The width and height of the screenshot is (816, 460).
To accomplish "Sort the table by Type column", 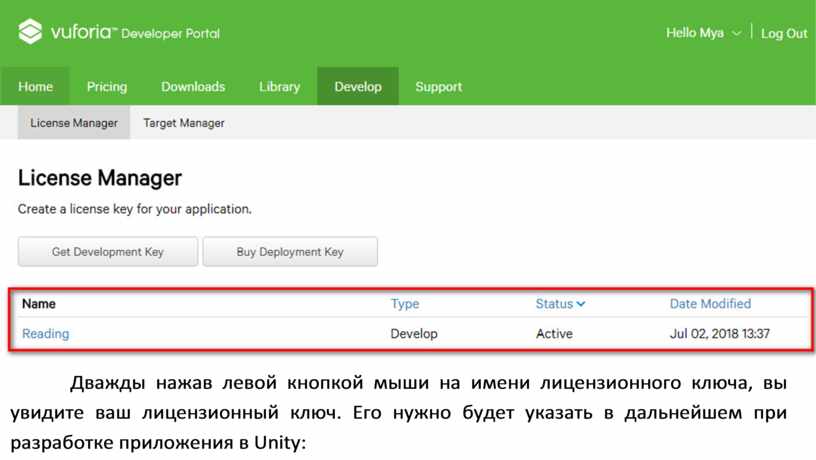I will 405,304.
